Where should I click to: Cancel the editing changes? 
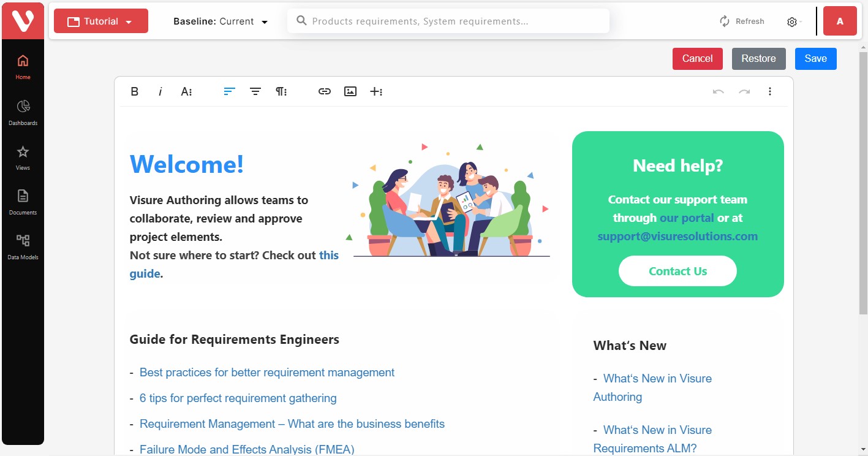click(698, 59)
